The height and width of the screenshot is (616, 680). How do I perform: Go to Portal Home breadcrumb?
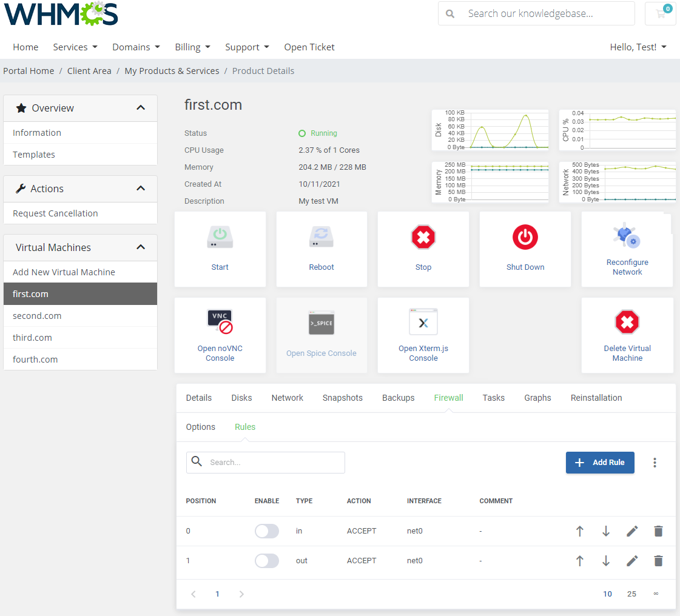pyautogui.click(x=29, y=71)
